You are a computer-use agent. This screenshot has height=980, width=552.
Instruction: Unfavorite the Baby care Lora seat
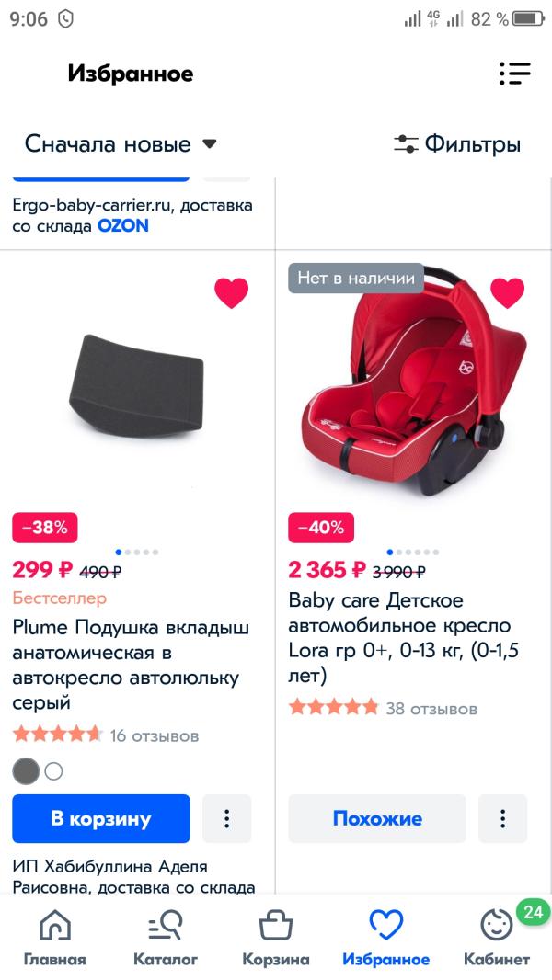(507, 293)
